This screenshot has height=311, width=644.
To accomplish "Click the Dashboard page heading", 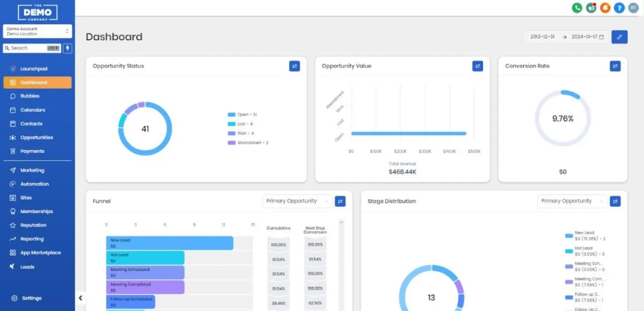I will pyautogui.click(x=114, y=37).
